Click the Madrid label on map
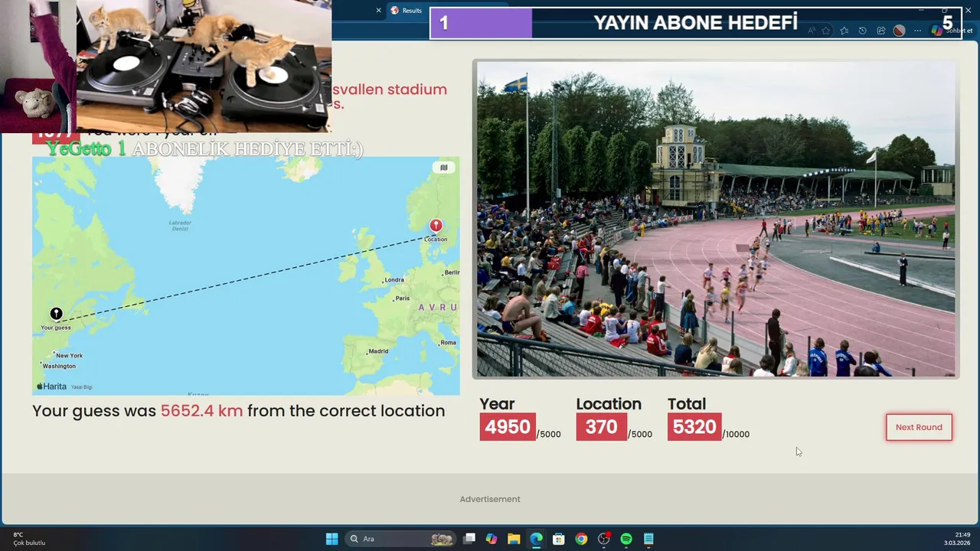 click(x=378, y=351)
